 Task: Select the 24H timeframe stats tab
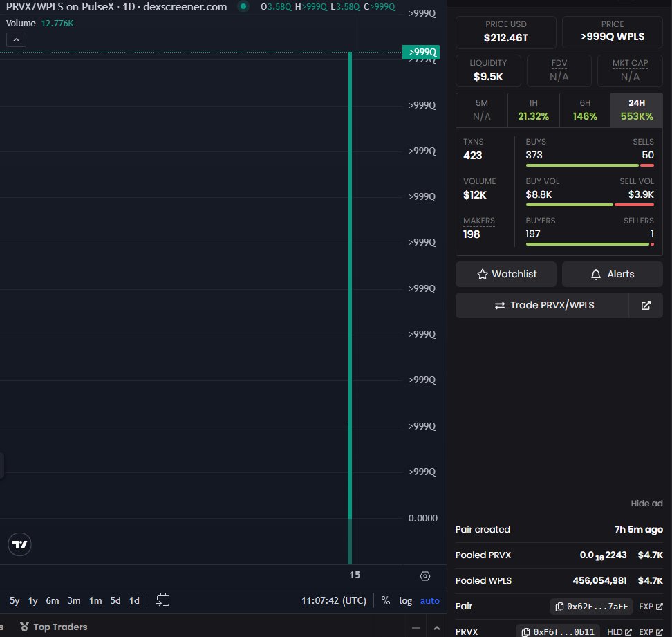tap(637, 110)
